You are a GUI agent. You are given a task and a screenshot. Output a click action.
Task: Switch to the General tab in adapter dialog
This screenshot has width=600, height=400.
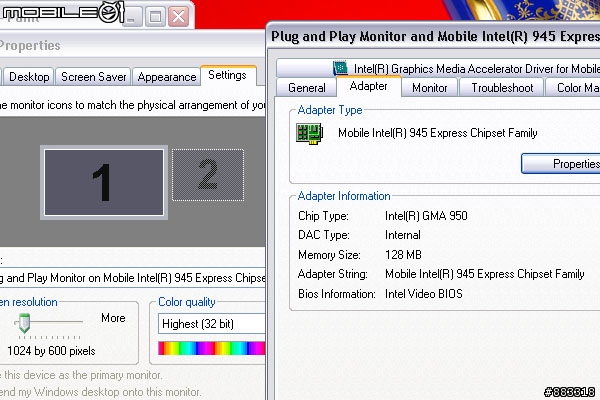[x=307, y=88]
